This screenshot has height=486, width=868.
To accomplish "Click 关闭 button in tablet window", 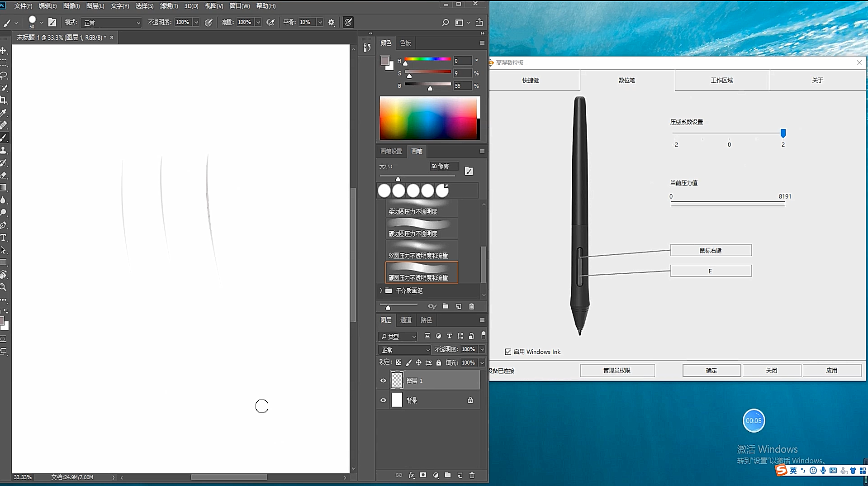I will coord(772,370).
